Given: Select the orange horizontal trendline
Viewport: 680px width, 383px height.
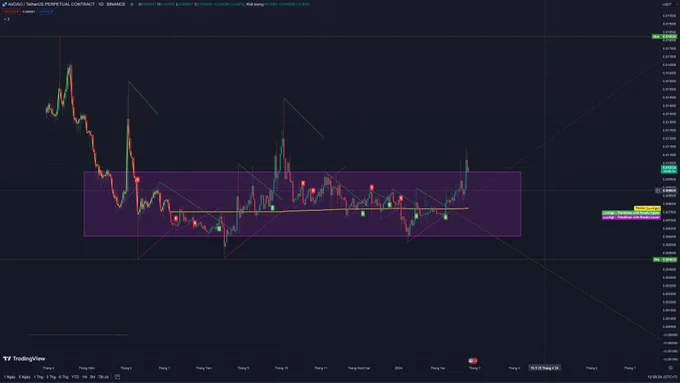Looking at the screenshot, I should click(319, 210).
